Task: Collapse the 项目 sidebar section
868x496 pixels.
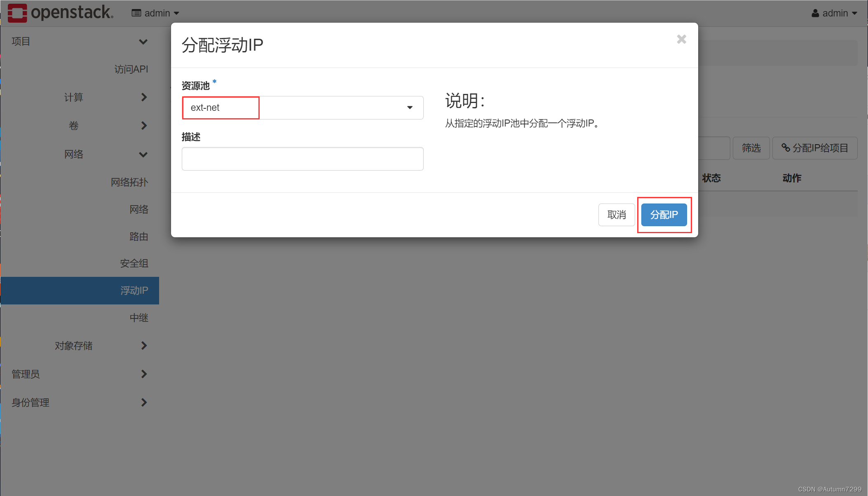Action: coord(80,42)
